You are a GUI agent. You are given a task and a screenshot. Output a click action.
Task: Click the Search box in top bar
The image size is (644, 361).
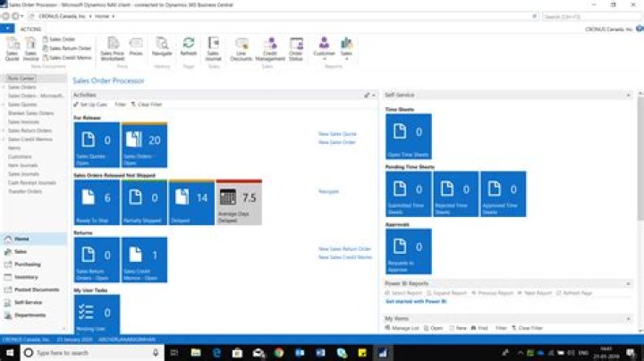point(590,16)
